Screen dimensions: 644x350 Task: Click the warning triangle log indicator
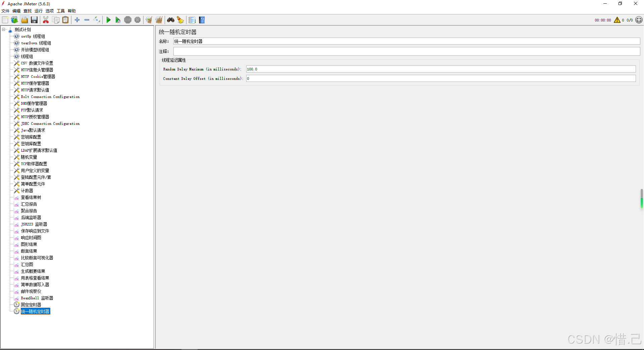pos(617,20)
